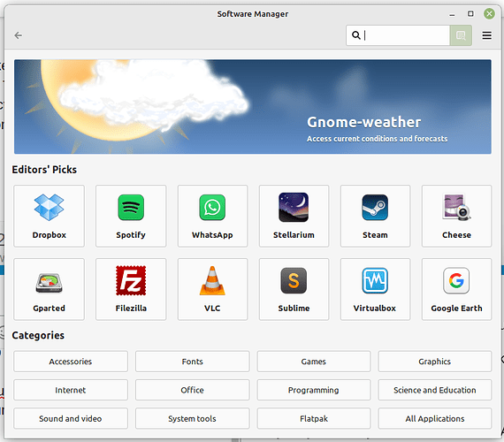
Task: Open the Graphics category
Action: pos(435,362)
